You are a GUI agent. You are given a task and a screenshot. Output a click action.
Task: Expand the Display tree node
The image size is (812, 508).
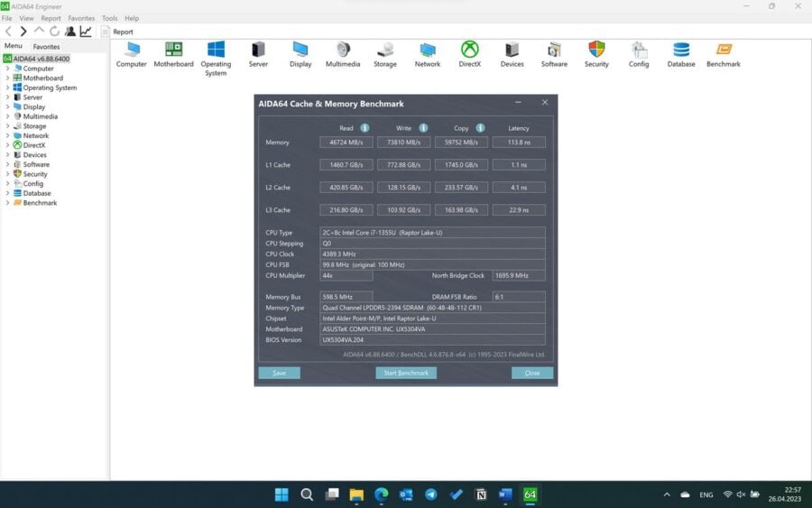pyautogui.click(x=7, y=106)
